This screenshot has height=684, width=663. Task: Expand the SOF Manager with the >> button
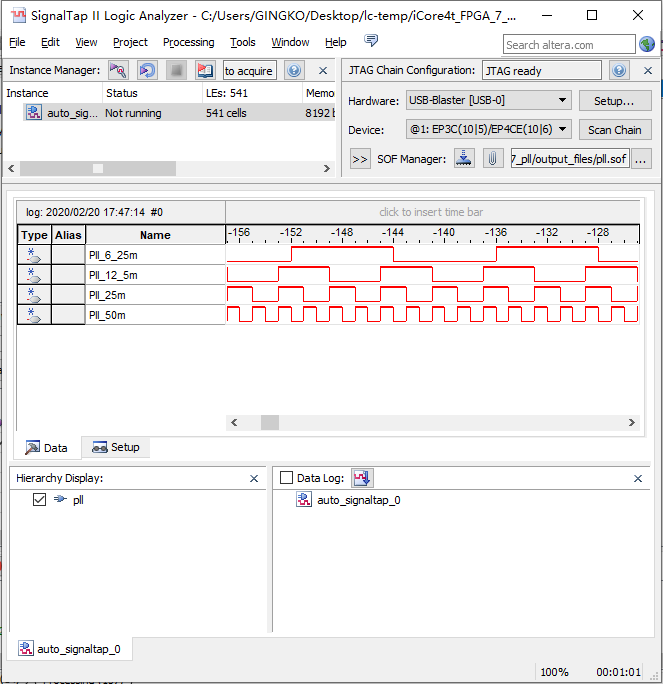[359, 159]
